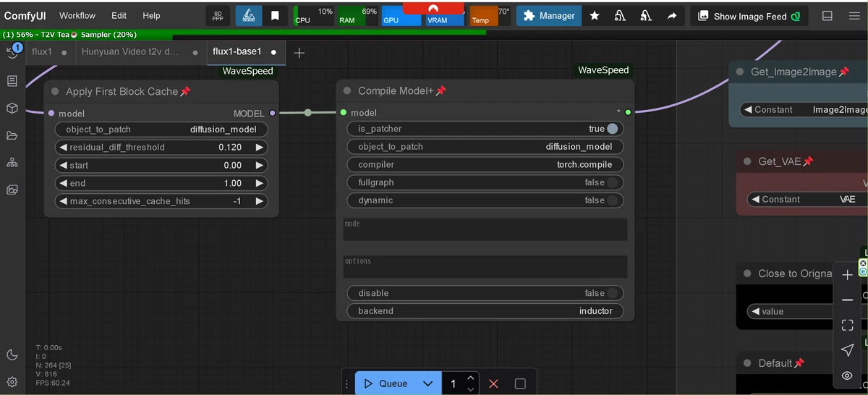Toggle dark theme moon icon
Screen dimensions: 868x395
[12, 354]
